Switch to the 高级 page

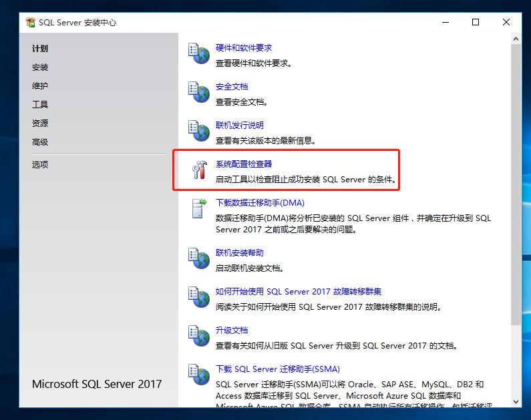coord(40,142)
